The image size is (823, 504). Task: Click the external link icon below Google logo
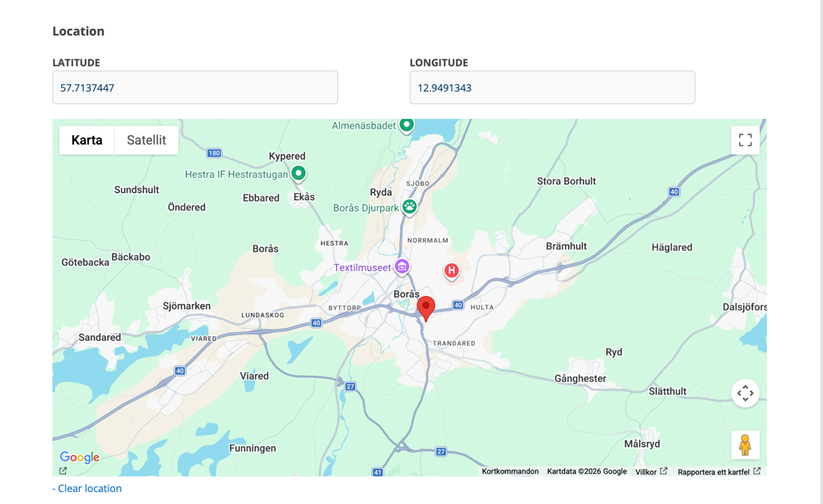click(63, 471)
